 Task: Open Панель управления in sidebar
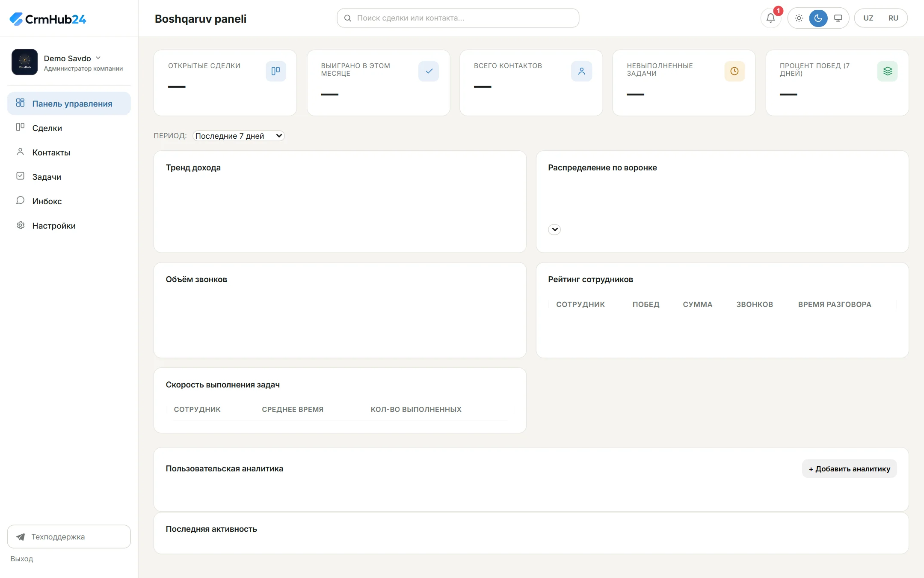point(69,103)
